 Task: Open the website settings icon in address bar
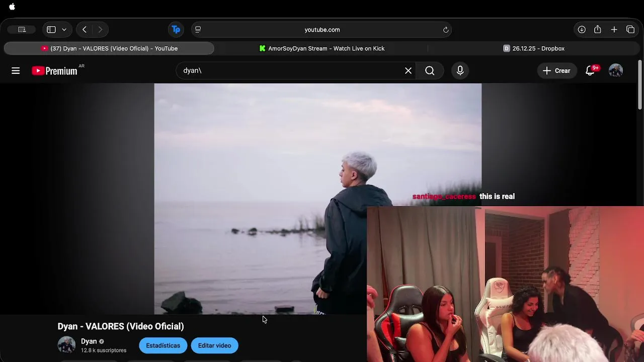tap(198, 30)
